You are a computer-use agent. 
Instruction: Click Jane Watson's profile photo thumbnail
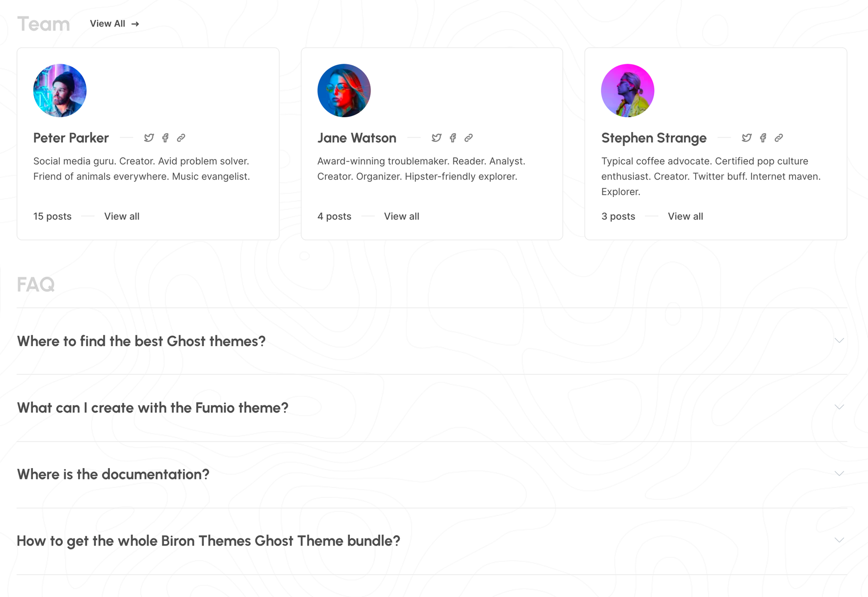coord(344,90)
